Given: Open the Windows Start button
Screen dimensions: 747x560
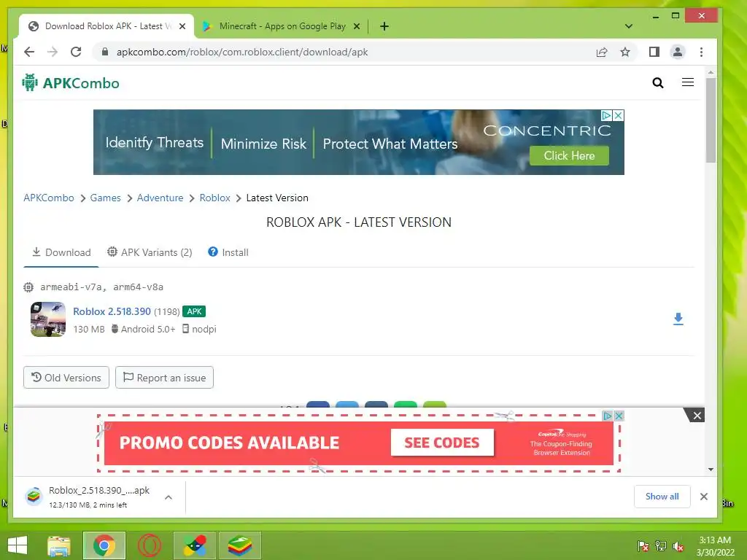Looking at the screenshot, I should coord(18,545).
